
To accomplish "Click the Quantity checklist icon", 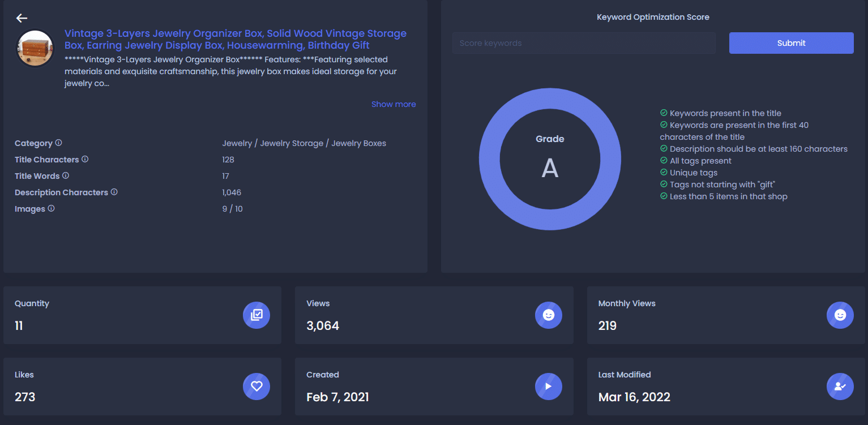I will click(256, 315).
